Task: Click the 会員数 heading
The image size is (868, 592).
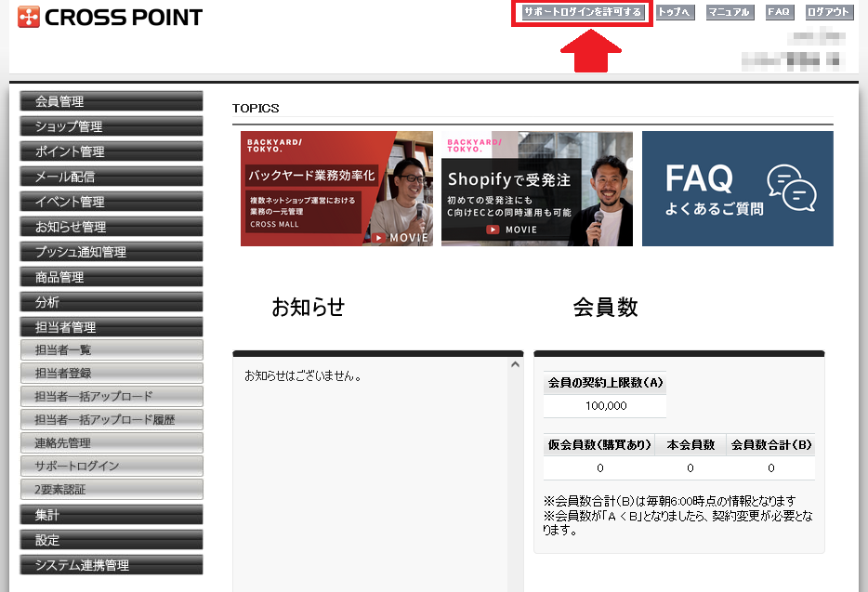Action: [606, 307]
